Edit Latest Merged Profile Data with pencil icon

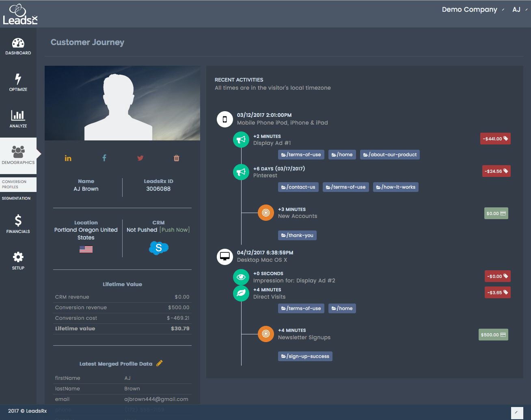(x=159, y=364)
